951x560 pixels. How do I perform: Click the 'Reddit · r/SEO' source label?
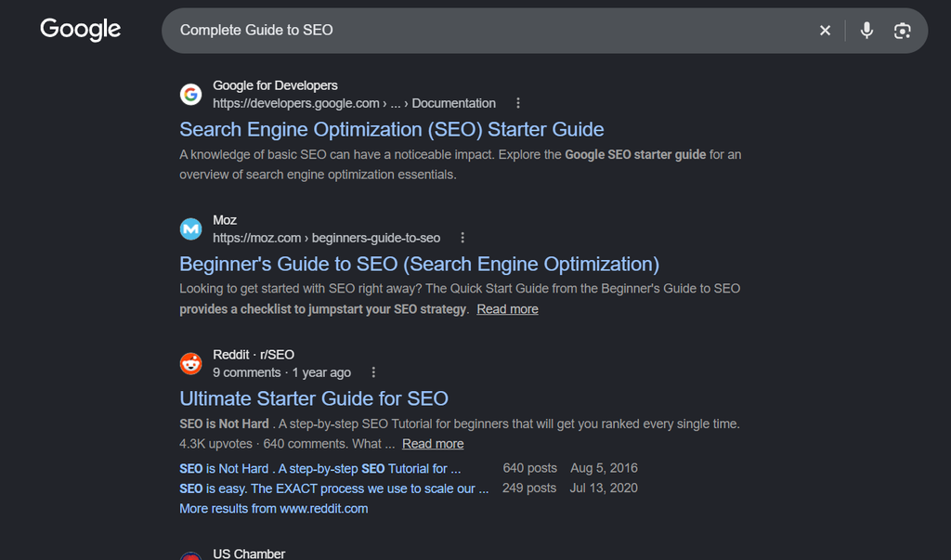pos(254,355)
